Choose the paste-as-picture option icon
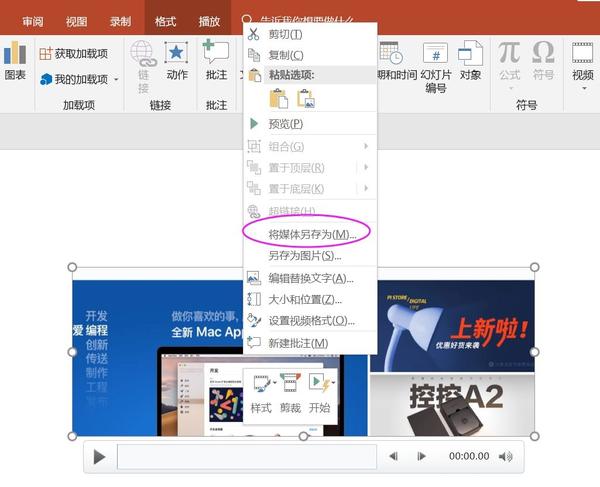 coord(306,98)
